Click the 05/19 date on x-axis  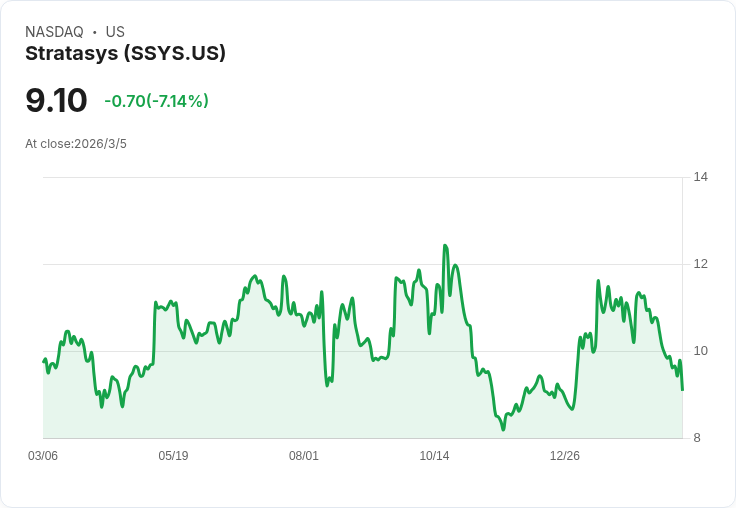coord(173,456)
